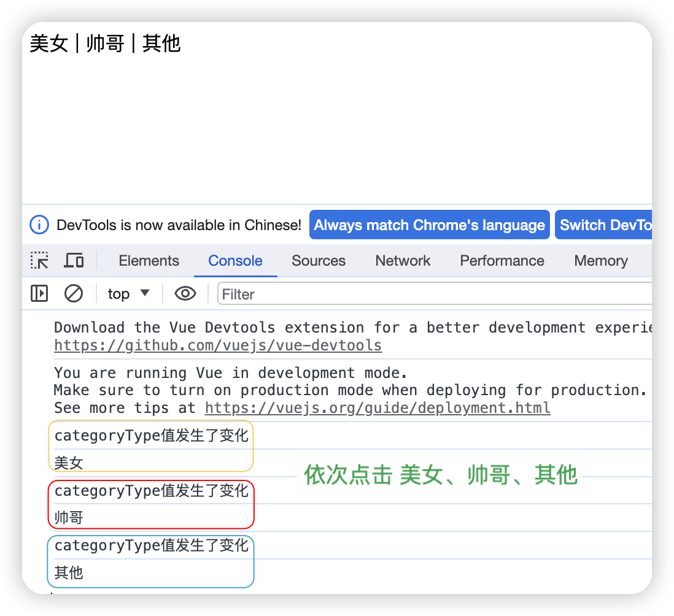Screen dimensions: 674x616
Task: Show the console sidebar panel
Action: pyautogui.click(x=39, y=294)
